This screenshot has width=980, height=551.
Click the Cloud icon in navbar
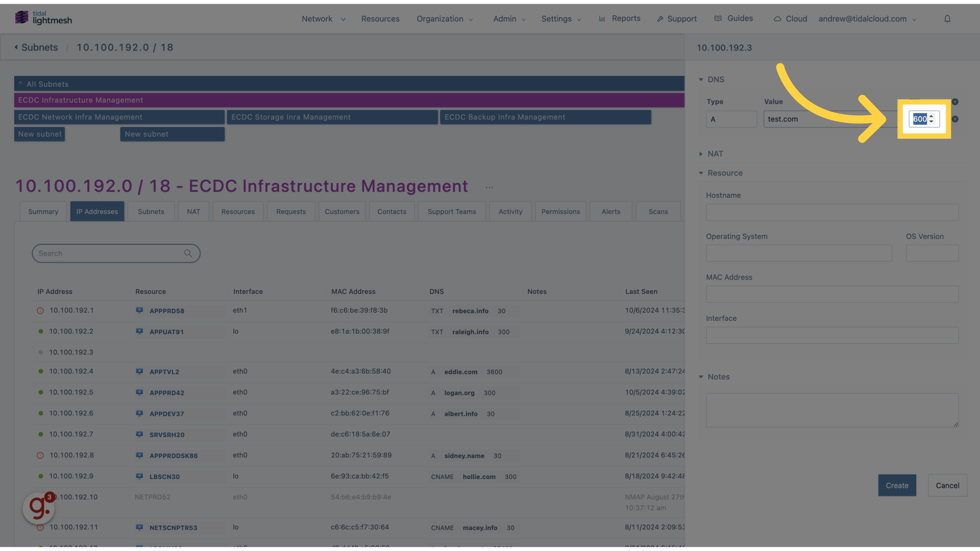click(777, 19)
